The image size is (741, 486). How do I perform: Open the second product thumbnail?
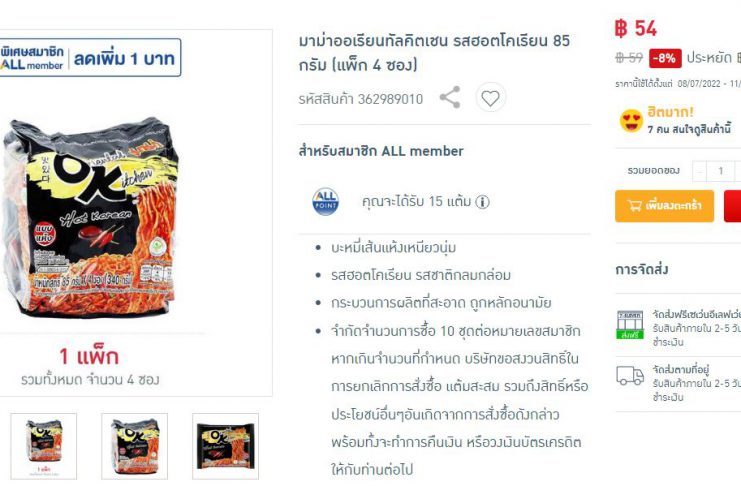point(134,446)
